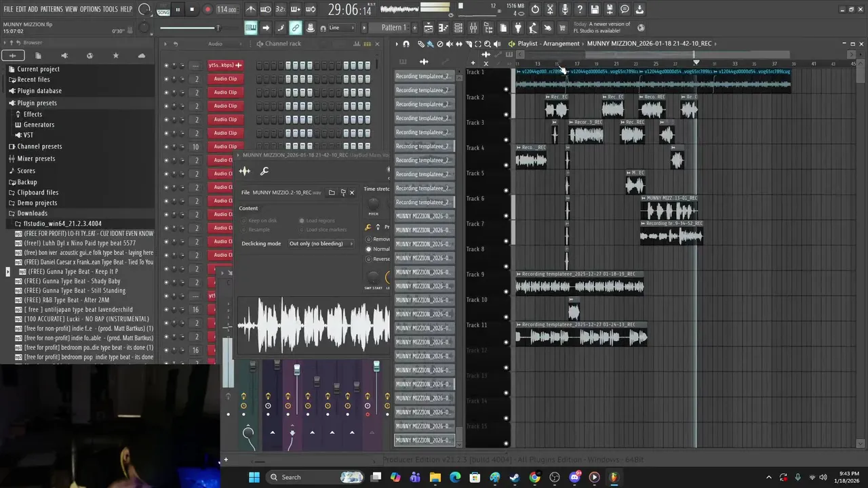This screenshot has width=868, height=488.
Task: Open the piano roll via toolbar icon
Action: (x=443, y=28)
